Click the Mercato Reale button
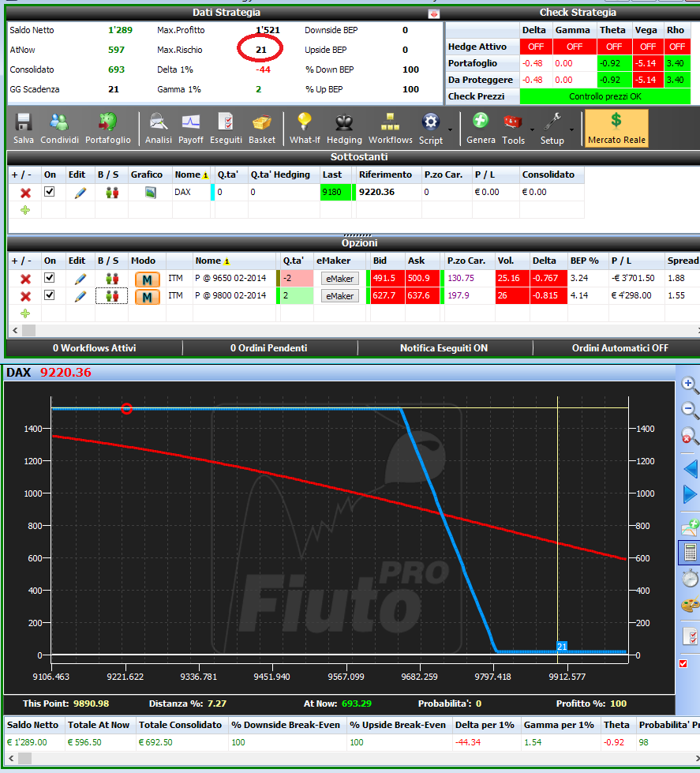Screen dimensions: 700x773 [x=616, y=128]
